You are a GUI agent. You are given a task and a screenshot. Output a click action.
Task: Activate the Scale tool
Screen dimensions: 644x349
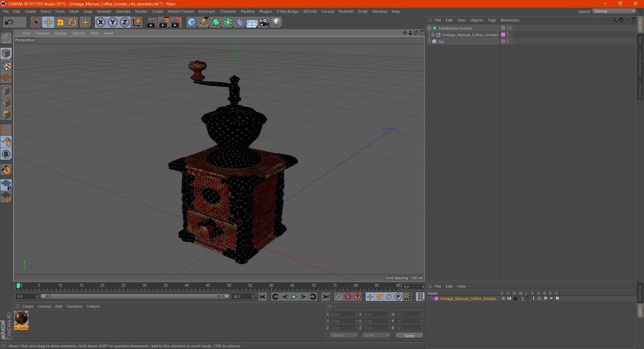coord(60,22)
